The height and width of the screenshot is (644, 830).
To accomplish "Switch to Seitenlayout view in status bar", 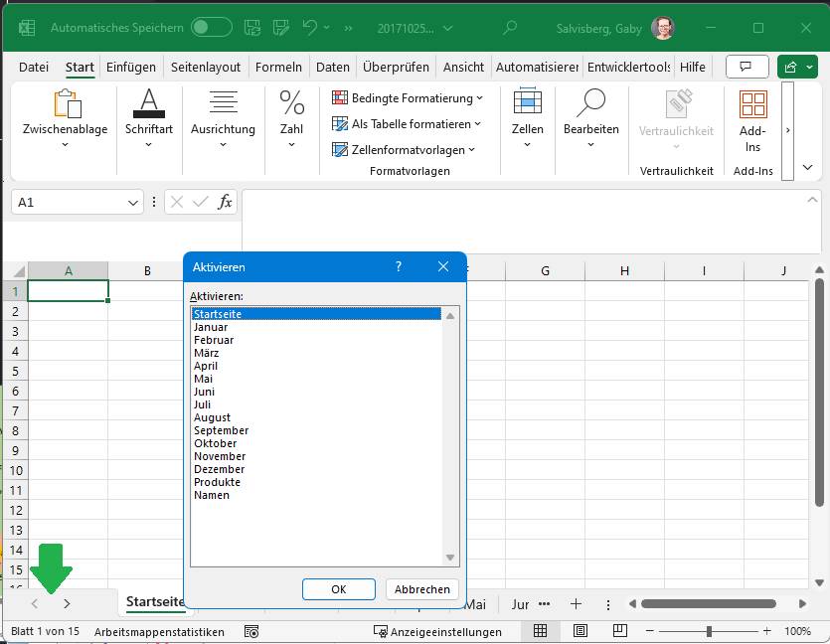I will [x=578, y=631].
